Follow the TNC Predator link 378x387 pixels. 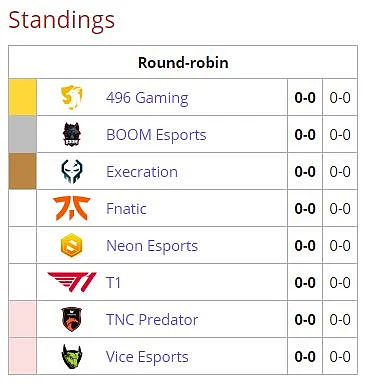coord(152,320)
